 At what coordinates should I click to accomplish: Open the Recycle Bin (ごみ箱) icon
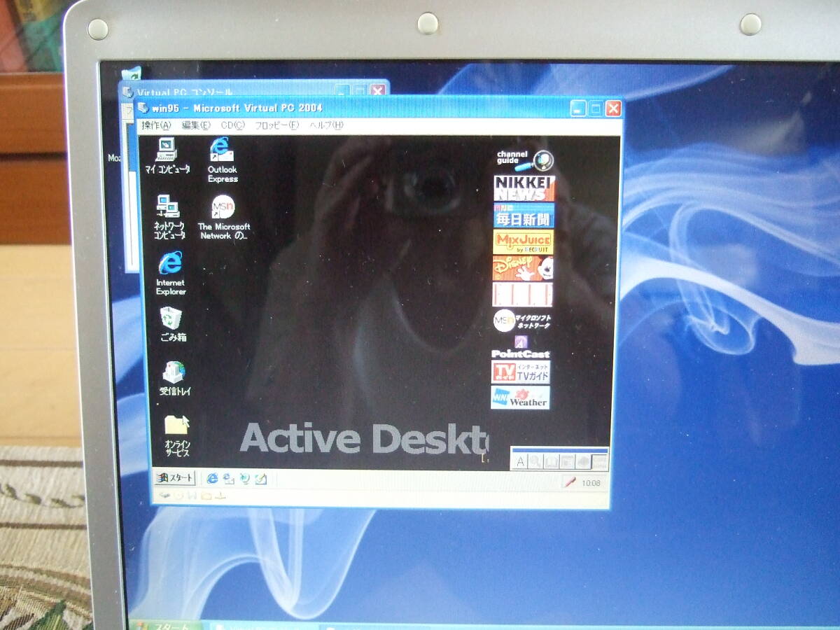(x=172, y=323)
